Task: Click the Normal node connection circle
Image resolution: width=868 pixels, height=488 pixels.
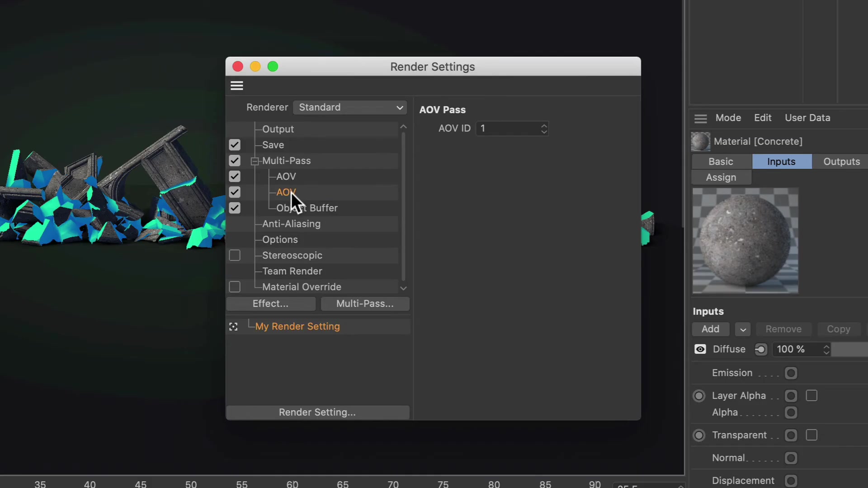Action: pos(791,458)
